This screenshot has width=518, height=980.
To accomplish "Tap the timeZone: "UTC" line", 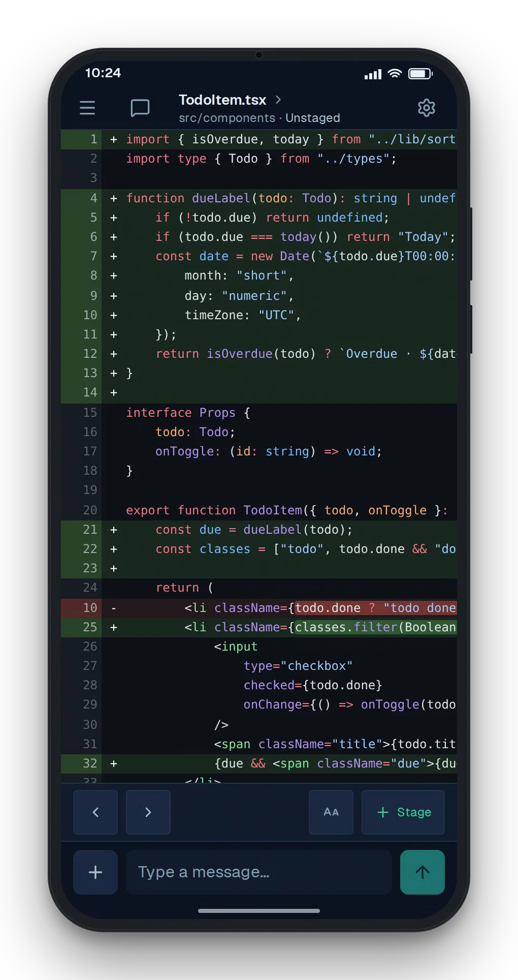I will [259, 315].
